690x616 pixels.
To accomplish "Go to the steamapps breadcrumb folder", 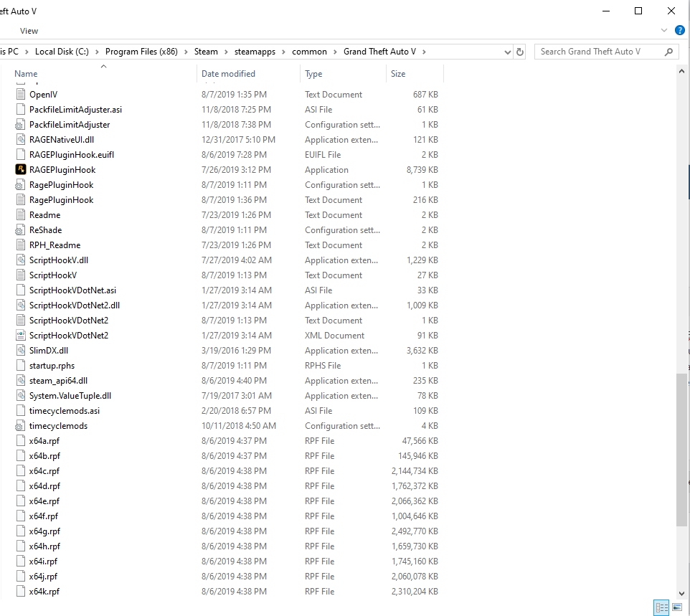I will click(255, 52).
